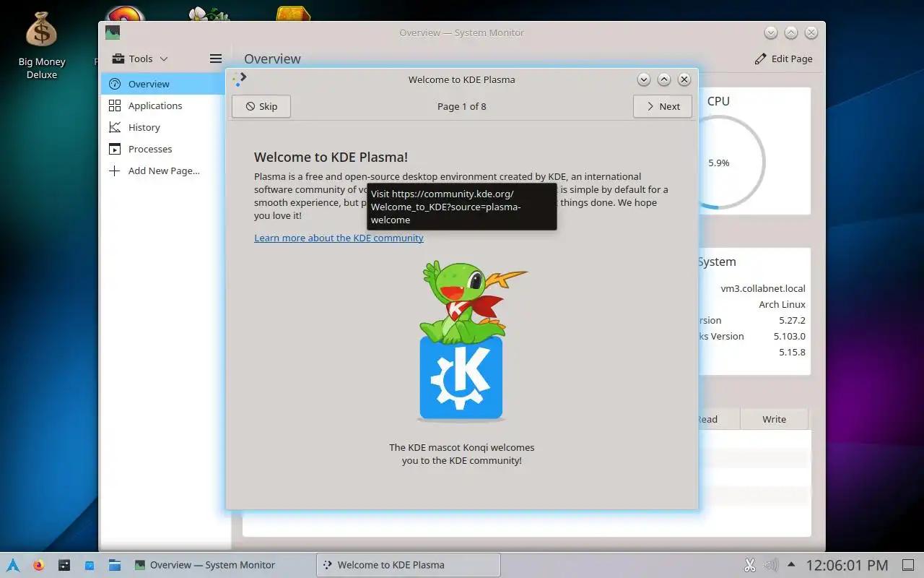Click the Show Desktop taskbar icon

(908, 565)
